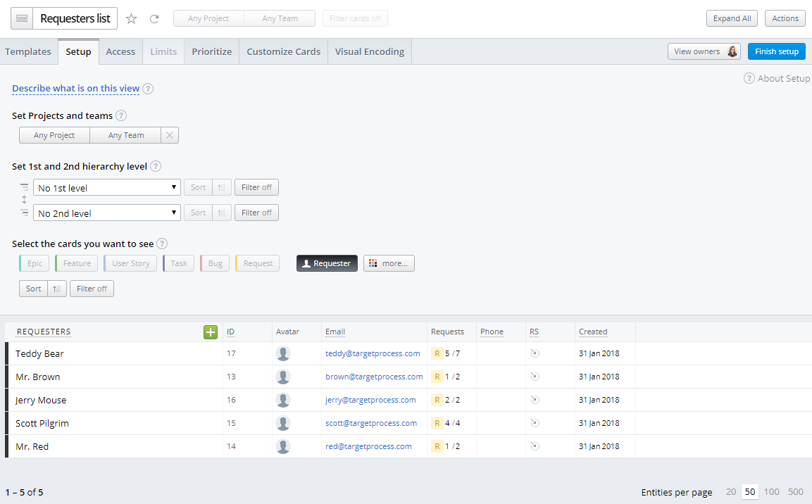Screen dimensions: 812x504
Task: Open the Visual Encoding tab
Action: tap(369, 51)
